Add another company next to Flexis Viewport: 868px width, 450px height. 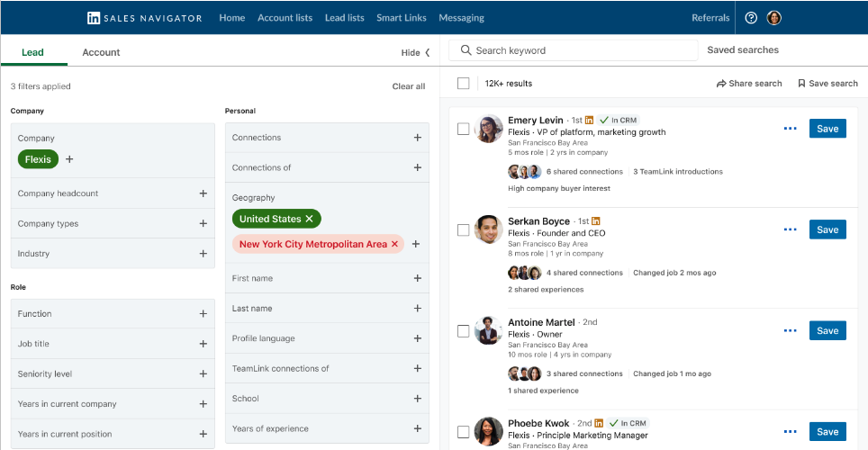pos(69,159)
